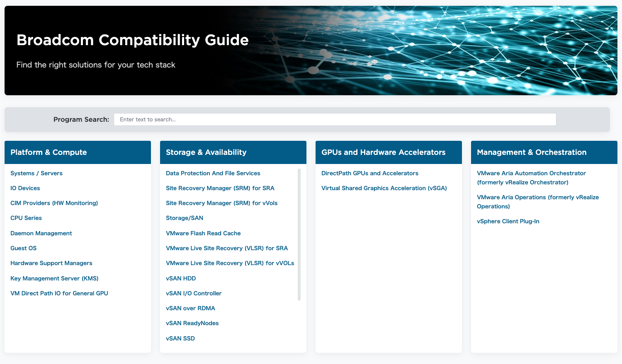Open Virtual Shared Graphics Acceleration (vSGA)

tap(384, 188)
